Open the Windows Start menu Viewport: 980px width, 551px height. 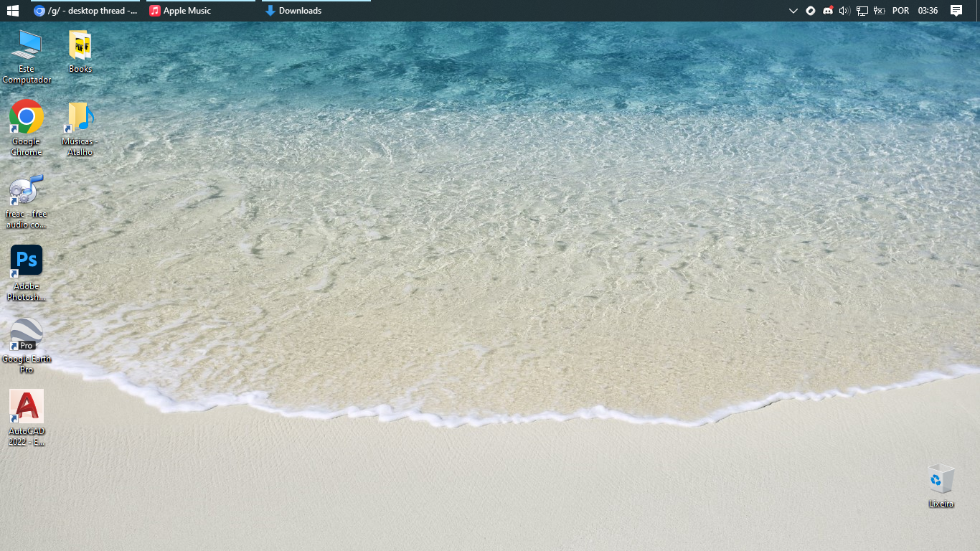click(12, 11)
